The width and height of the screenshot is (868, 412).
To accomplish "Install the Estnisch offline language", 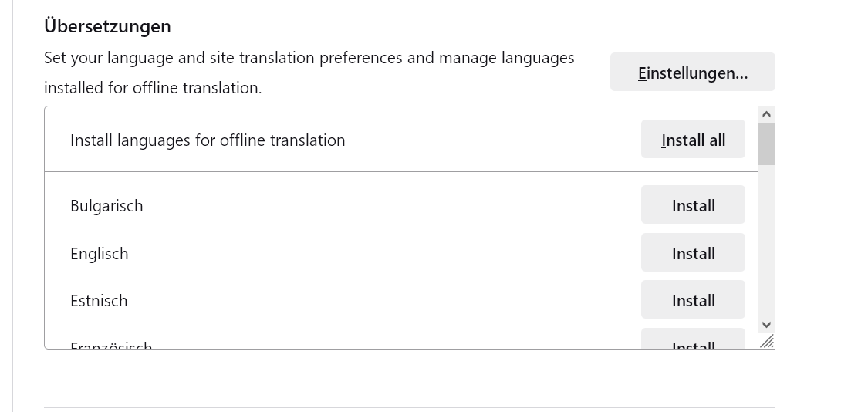I will [x=693, y=300].
